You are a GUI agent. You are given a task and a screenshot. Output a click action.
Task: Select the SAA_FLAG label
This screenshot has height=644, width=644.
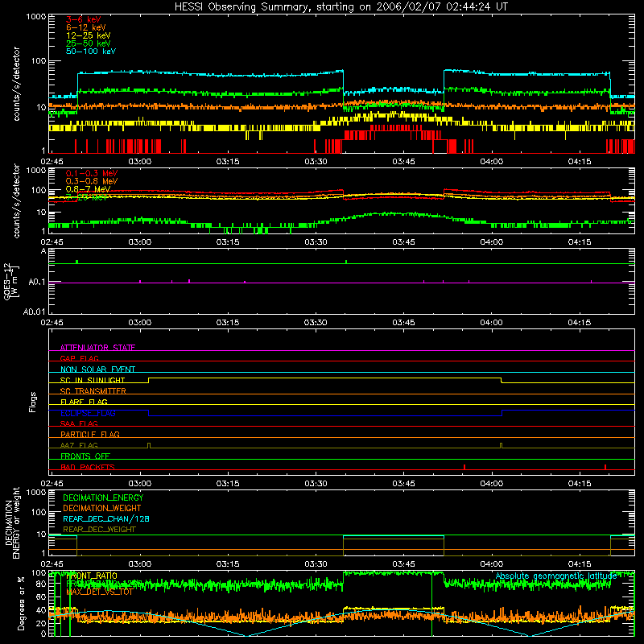(79, 423)
